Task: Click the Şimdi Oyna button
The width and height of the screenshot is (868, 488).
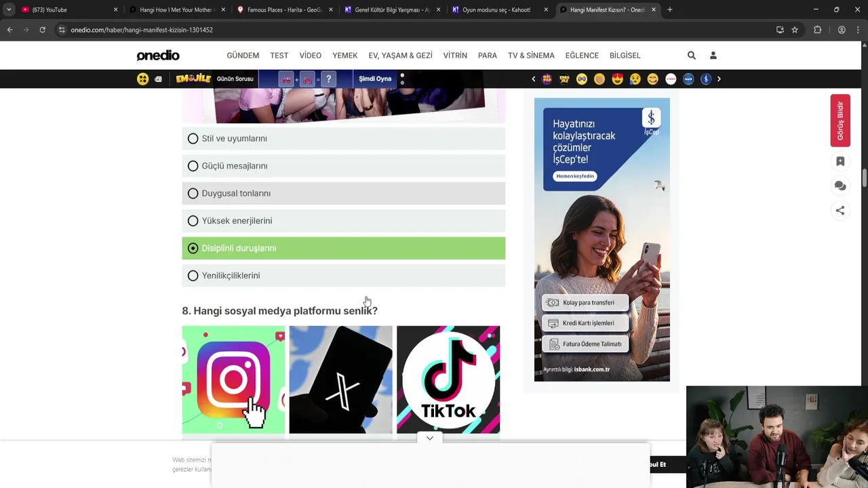Action: coord(375,79)
